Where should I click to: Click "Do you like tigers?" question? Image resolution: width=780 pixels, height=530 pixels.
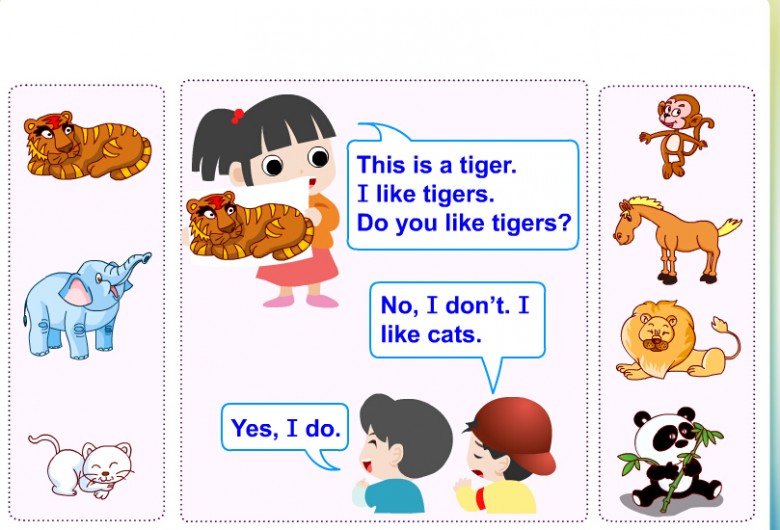tap(464, 222)
